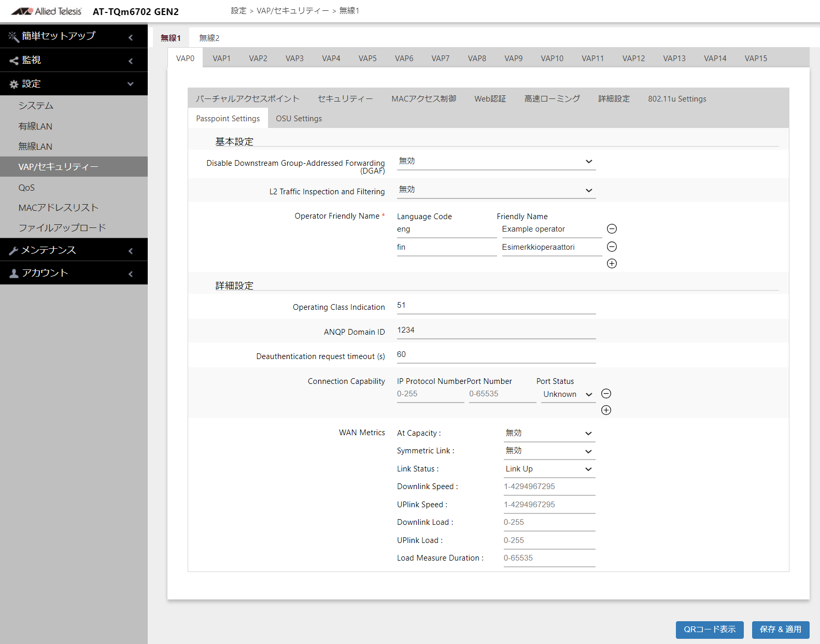820x644 pixels.
Task: Open the バーチャルアクセスポイント tab
Action: [x=248, y=98]
